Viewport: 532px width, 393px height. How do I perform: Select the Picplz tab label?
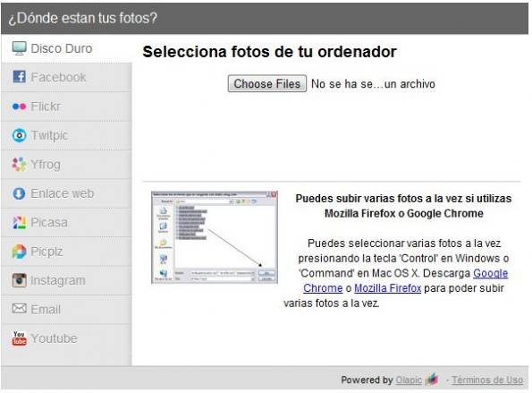click(46, 252)
